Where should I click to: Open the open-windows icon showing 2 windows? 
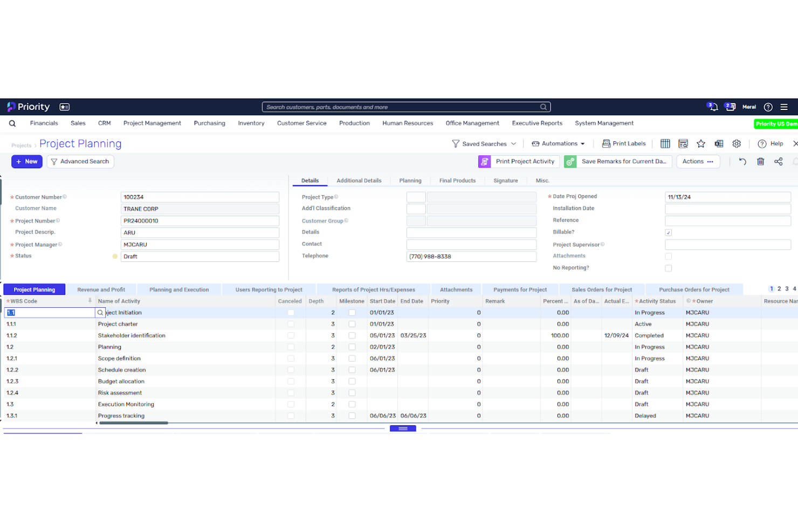point(731,107)
